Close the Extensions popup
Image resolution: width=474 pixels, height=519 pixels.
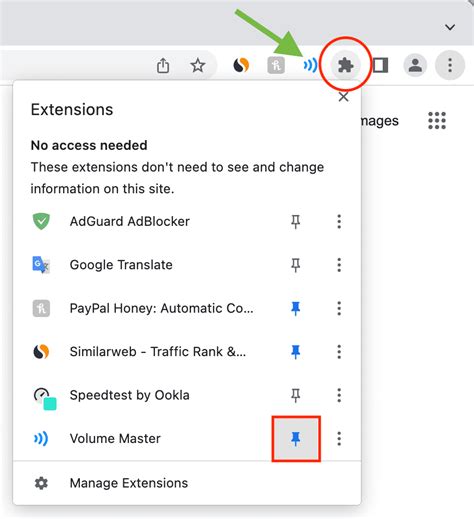pyautogui.click(x=343, y=97)
